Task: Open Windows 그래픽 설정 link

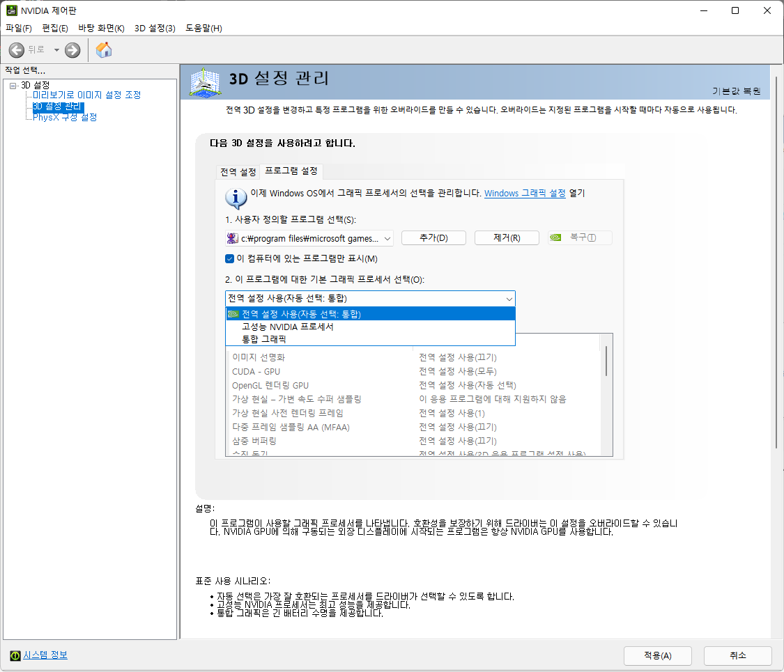Action: (525, 194)
